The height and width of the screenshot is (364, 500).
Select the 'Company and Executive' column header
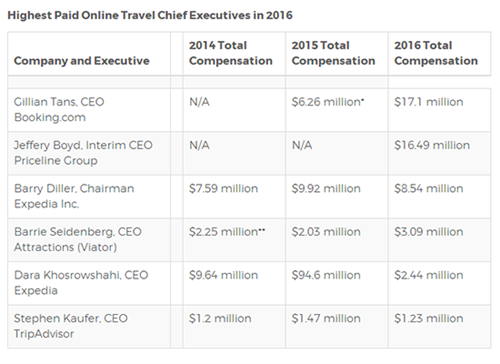pyautogui.click(x=89, y=54)
